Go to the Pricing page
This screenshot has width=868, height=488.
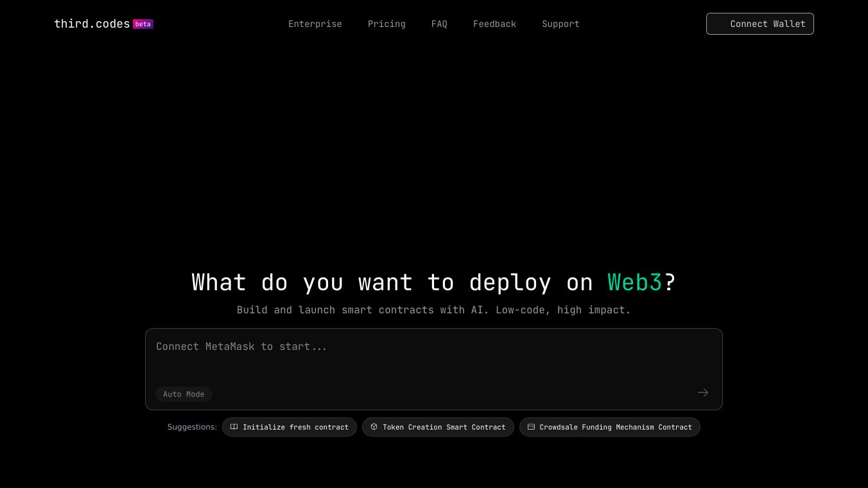point(386,24)
